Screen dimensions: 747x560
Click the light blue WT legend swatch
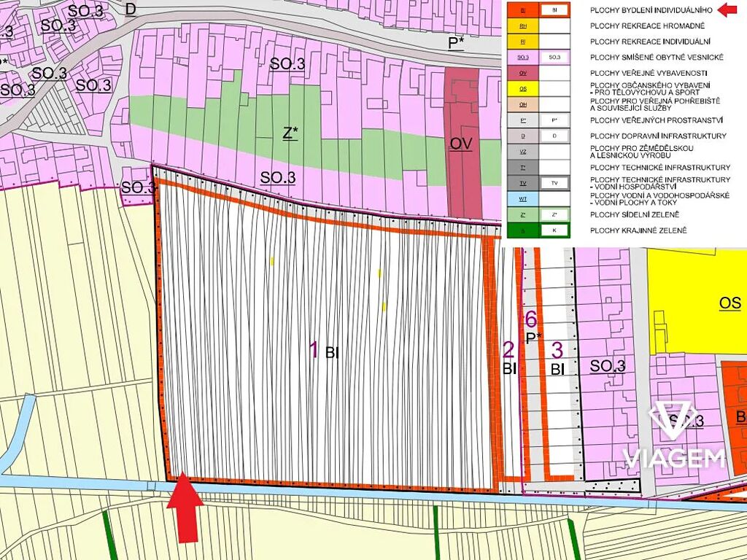(523, 198)
